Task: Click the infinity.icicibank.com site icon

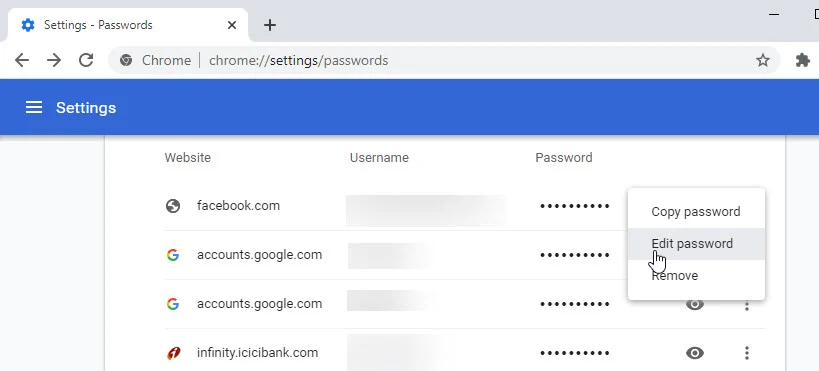Action: (x=173, y=353)
